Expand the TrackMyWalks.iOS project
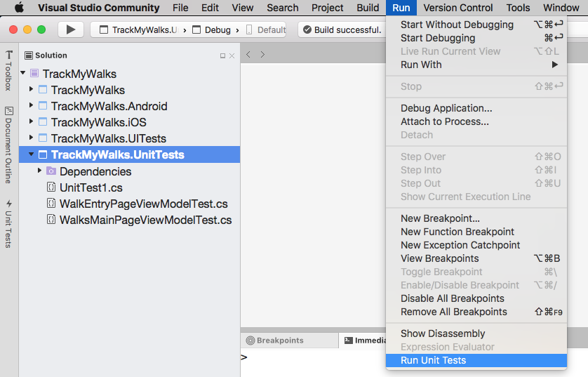The image size is (588, 377). point(32,121)
